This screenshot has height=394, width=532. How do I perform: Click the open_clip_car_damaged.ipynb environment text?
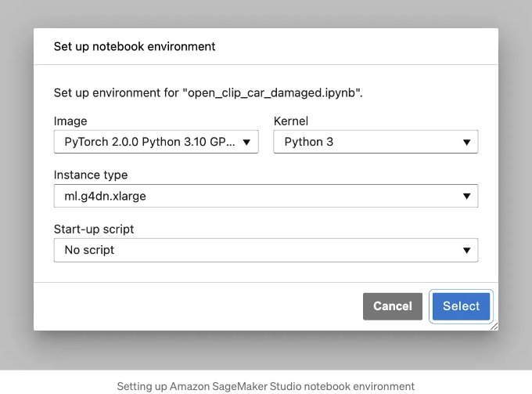coord(208,92)
